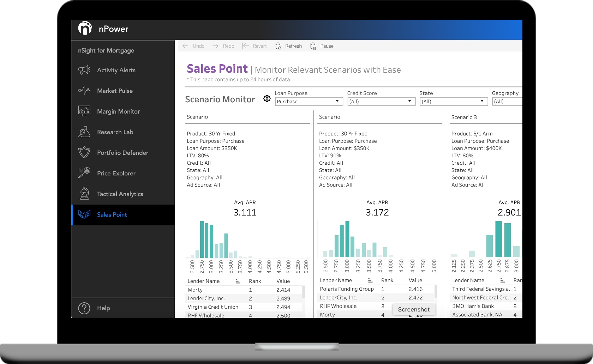Click the Margin Monitor chart icon
Screen dimensions: 593x364
pyautogui.click(x=84, y=111)
